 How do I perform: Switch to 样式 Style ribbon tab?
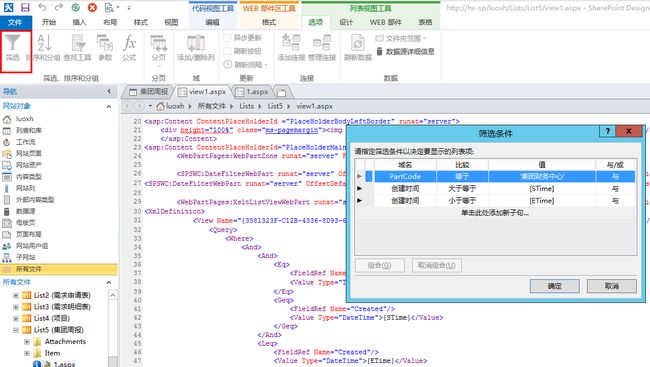click(140, 22)
